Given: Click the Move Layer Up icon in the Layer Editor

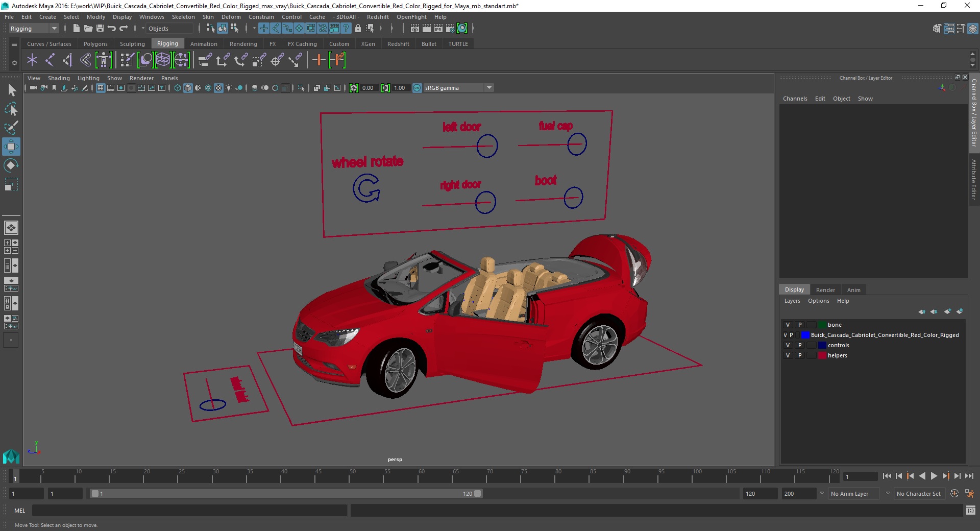Looking at the screenshot, I should [x=922, y=311].
